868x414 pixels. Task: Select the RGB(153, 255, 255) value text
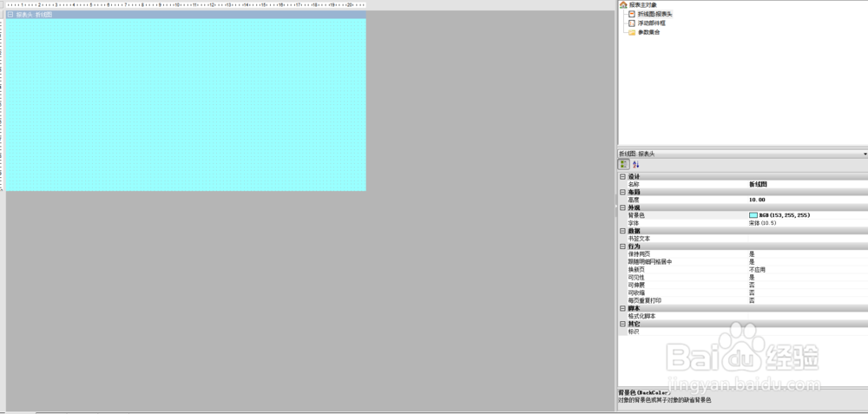(785, 215)
